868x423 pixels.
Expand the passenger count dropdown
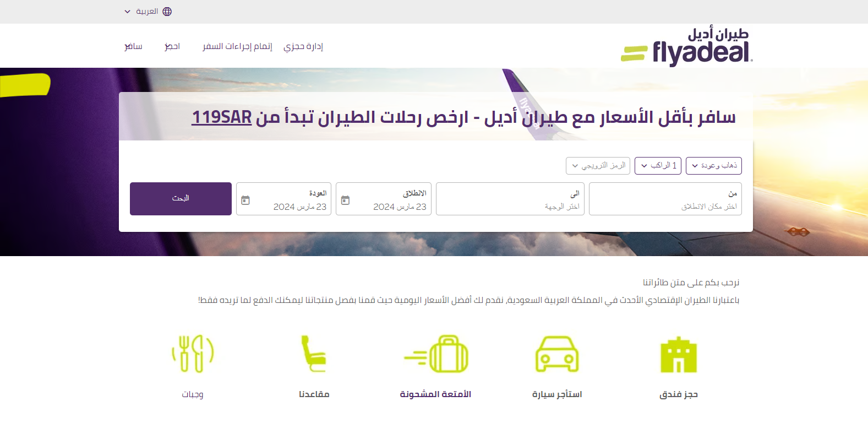[658, 166]
